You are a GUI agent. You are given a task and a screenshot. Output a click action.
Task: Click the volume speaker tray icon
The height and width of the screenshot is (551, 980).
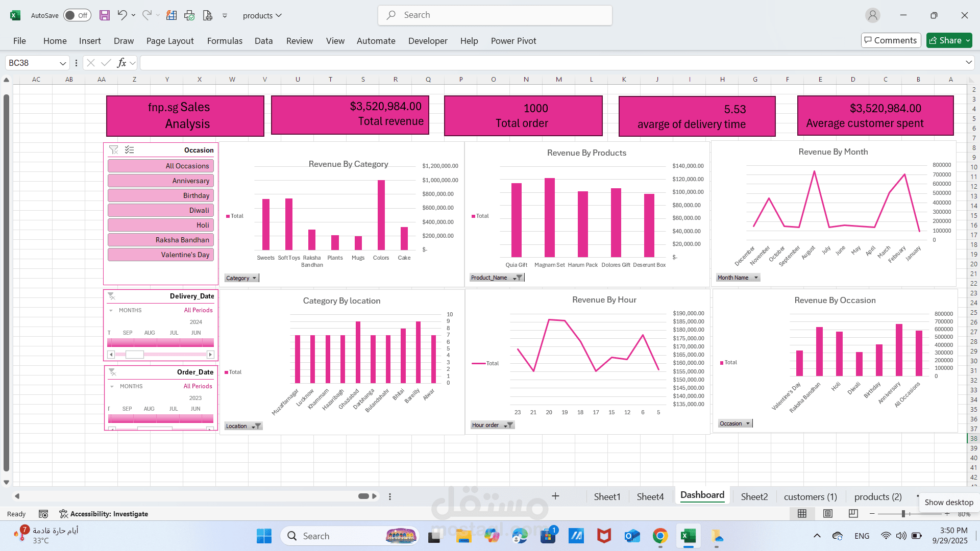tap(901, 536)
